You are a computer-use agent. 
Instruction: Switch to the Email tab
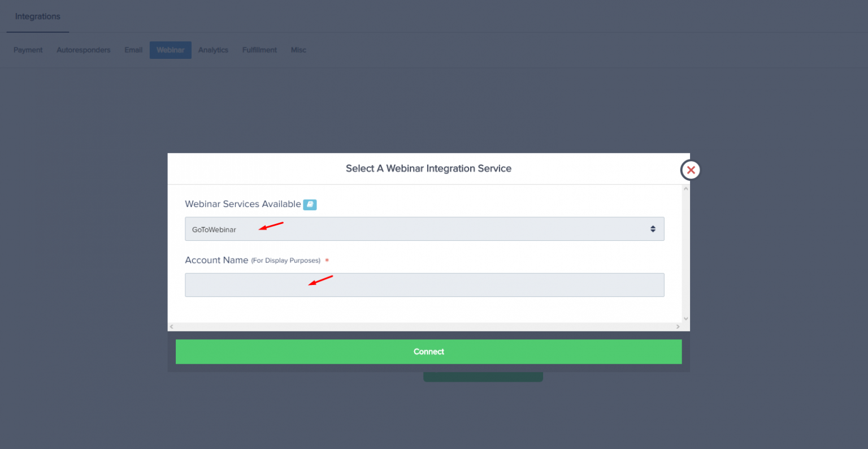click(133, 50)
